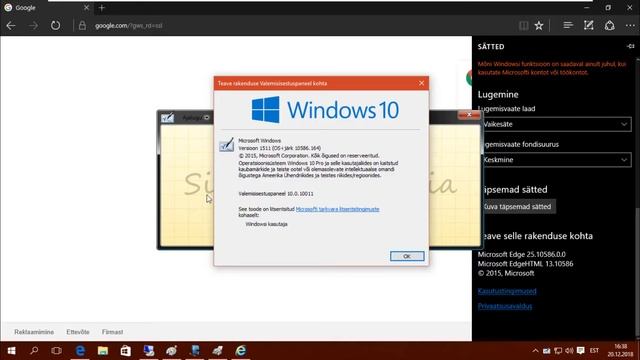Show hidden tray icons chevron
The width and height of the screenshot is (640, 360).
(x=535, y=351)
